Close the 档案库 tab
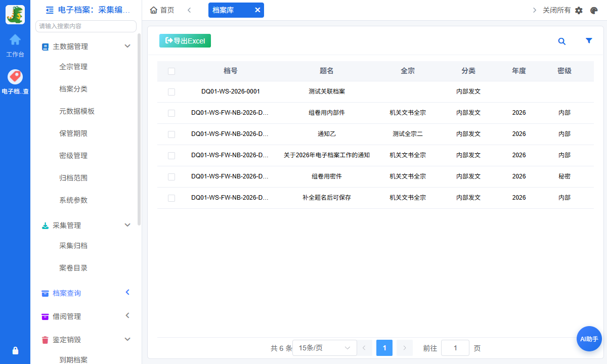This screenshot has height=364, width=607. tap(257, 10)
